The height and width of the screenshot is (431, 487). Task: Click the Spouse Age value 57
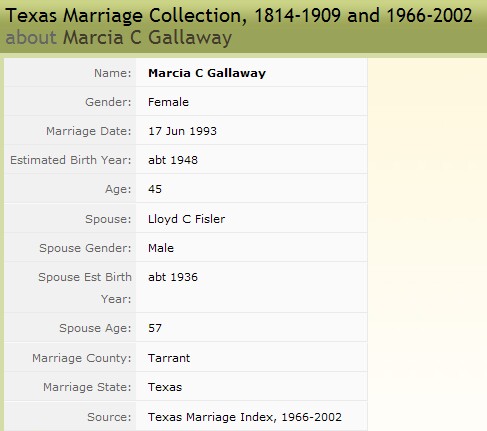(x=155, y=328)
